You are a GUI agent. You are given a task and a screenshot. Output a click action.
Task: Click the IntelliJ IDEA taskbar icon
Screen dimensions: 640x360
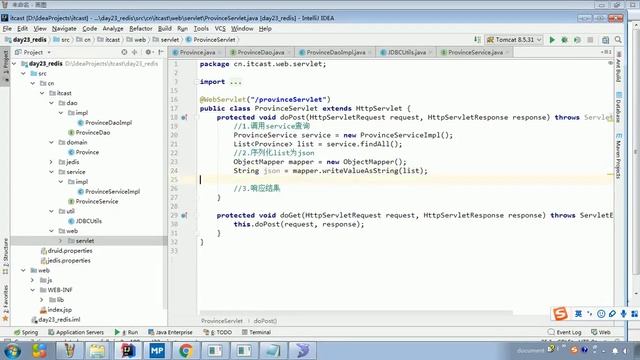128,351
